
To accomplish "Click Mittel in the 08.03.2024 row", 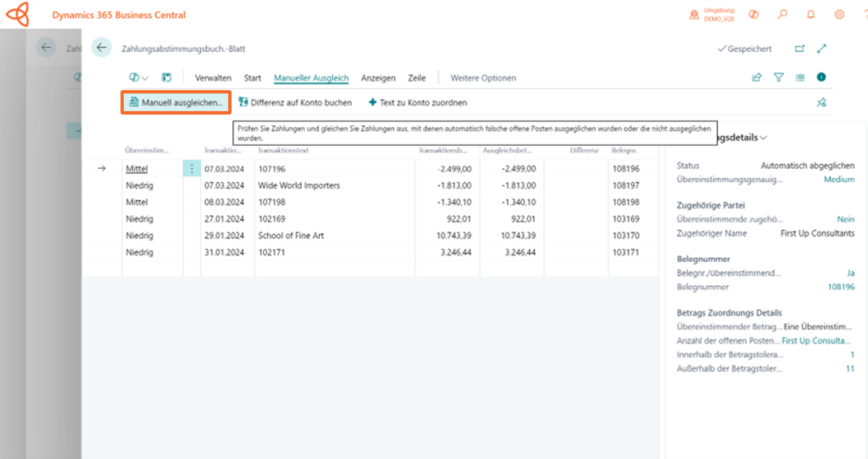I will 136,202.
